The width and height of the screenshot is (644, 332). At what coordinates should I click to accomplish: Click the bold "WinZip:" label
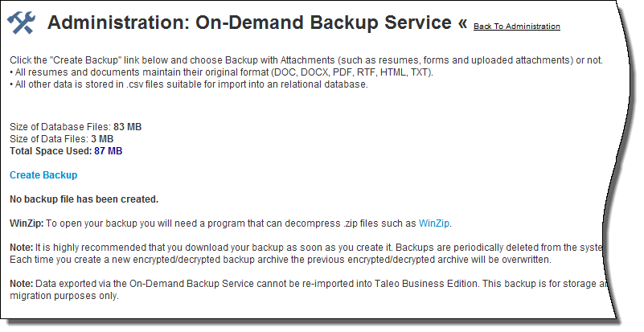point(27,223)
